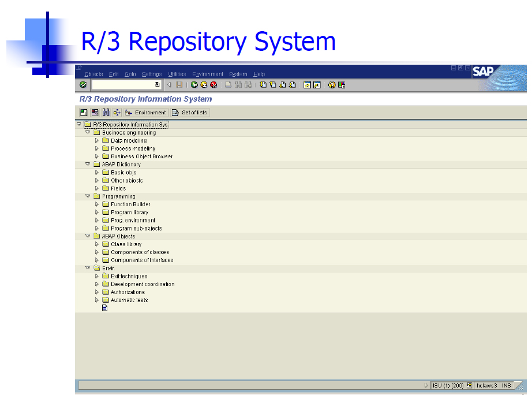Click the Next Page icon
532x395 pixels.
tap(282, 84)
